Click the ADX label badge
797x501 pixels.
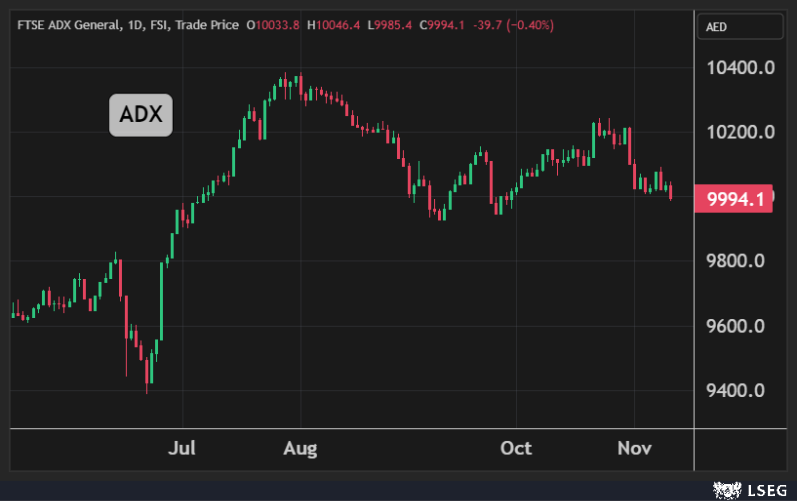141,115
